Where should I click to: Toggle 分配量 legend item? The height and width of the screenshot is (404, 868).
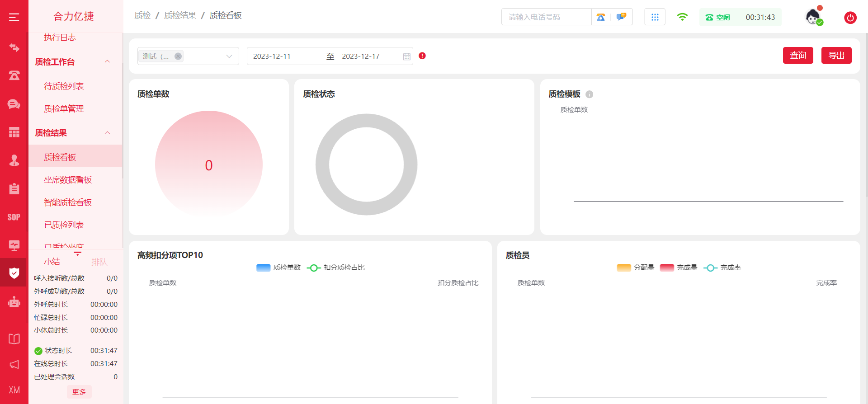636,268
